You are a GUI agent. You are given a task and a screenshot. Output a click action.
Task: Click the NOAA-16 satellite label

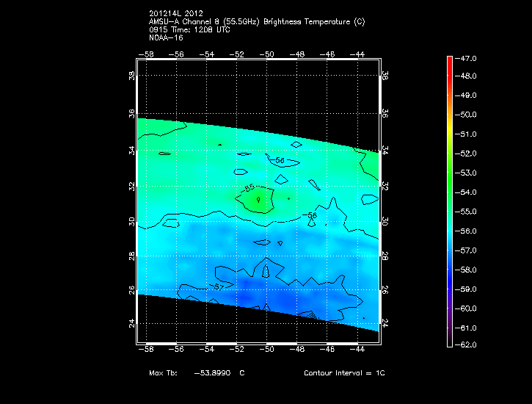coord(166,37)
